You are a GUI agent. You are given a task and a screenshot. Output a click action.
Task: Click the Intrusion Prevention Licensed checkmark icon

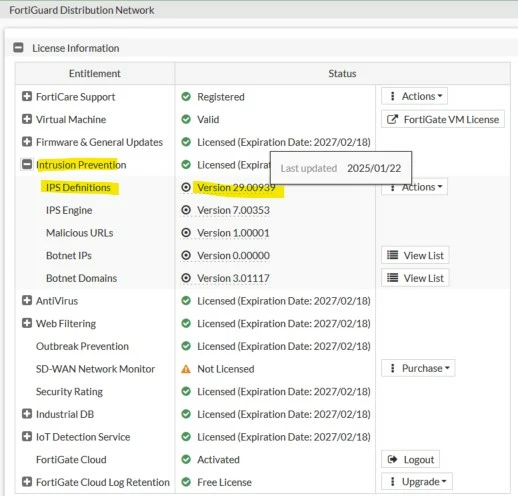coord(186,165)
